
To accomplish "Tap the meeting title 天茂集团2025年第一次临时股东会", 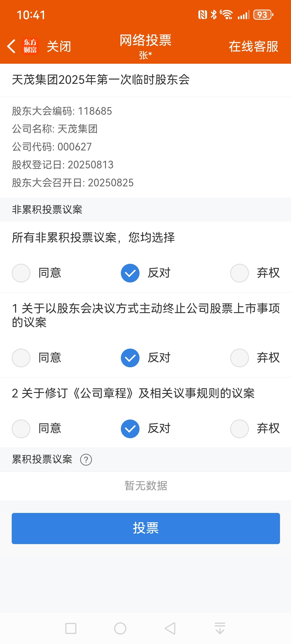I will [101, 80].
